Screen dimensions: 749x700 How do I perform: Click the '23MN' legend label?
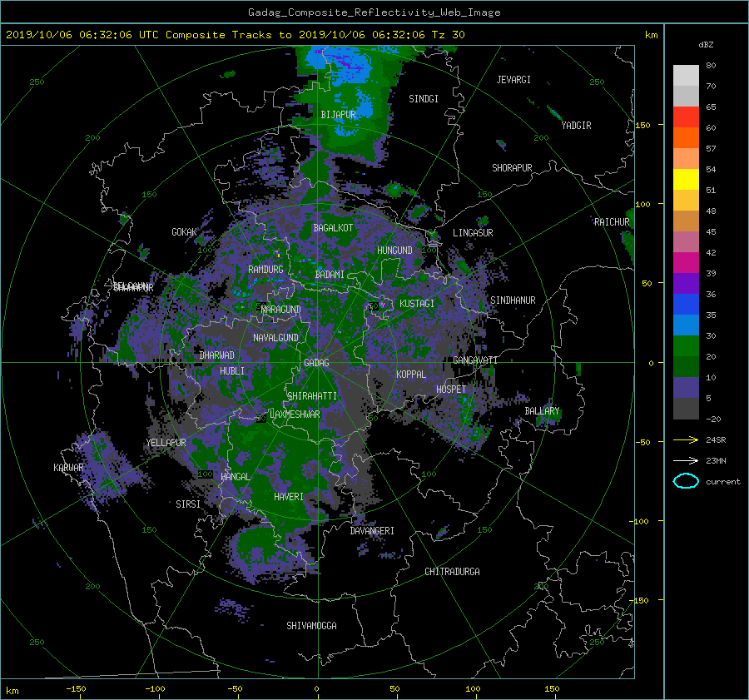tap(716, 461)
